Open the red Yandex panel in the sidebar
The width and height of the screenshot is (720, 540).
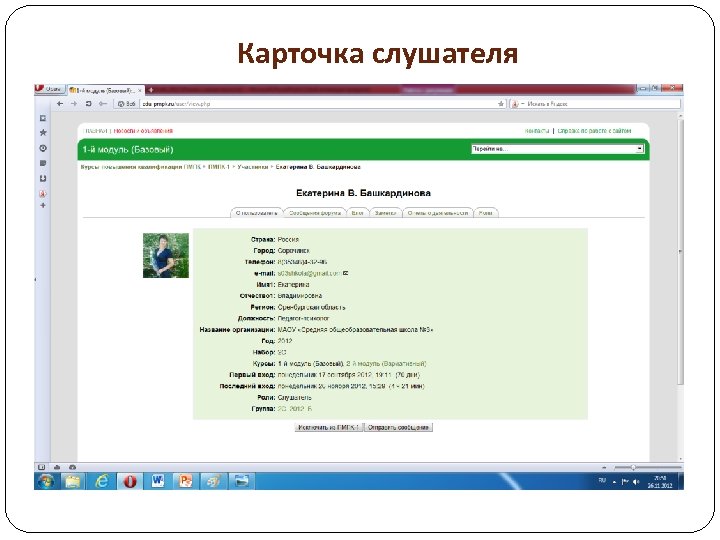(x=43, y=194)
